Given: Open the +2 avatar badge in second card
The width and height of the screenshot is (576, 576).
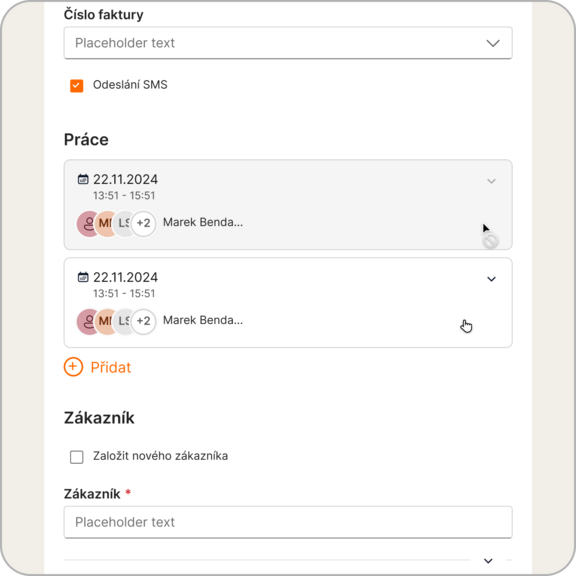Looking at the screenshot, I should click(144, 321).
